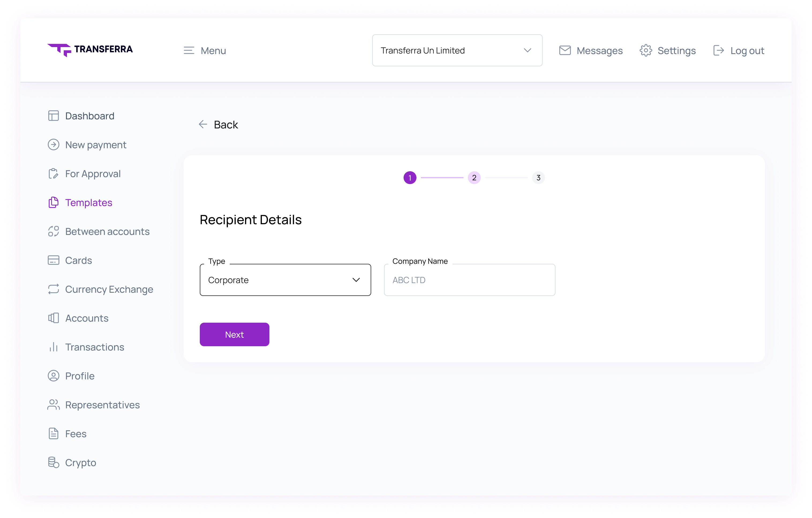This screenshot has width=812, height=518.
Task: Click the Messages envelope icon
Action: tap(565, 51)
